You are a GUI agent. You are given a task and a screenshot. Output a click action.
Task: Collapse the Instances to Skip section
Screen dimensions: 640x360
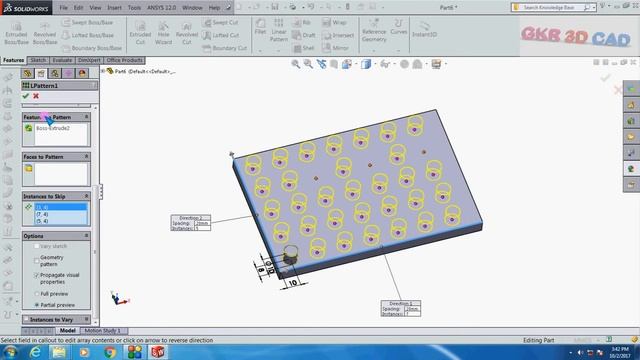tap(87, 196)
